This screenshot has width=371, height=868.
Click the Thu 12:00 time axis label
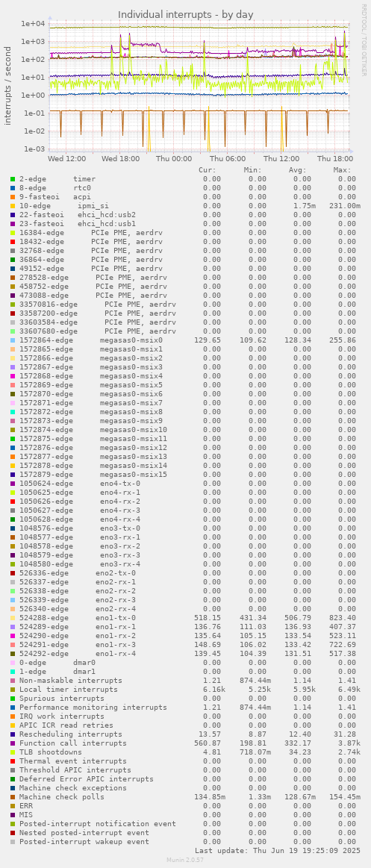pos(281,158)
